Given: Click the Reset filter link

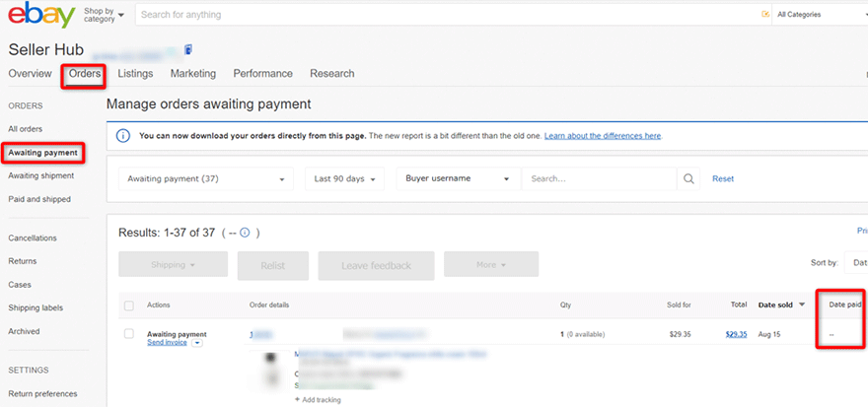Looking at the screenshot, I should point(723,178).
